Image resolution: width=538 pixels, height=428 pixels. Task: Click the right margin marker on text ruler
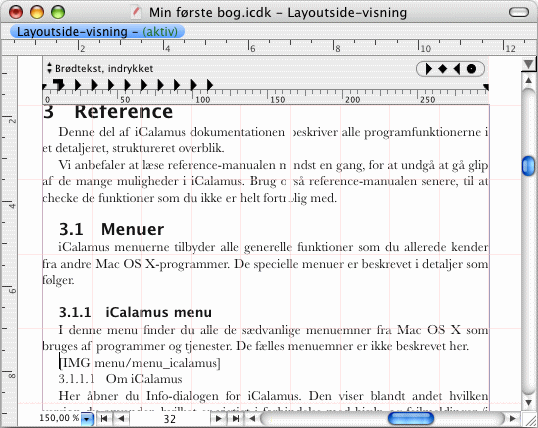[x=486, y=87]
